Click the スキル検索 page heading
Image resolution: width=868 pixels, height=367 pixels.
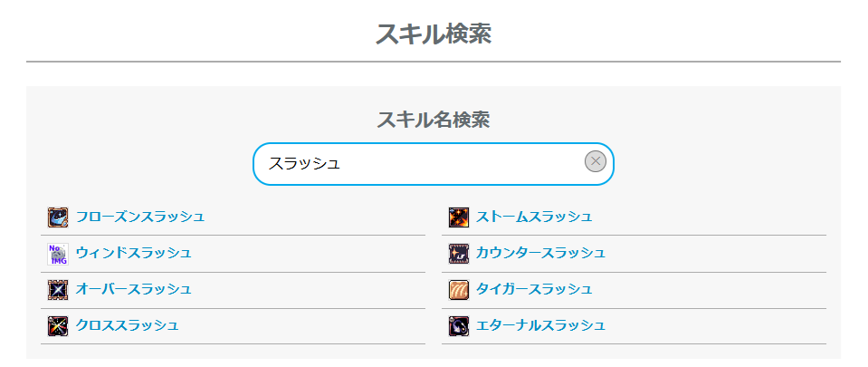pyautogui.click(x=434, y=34)
